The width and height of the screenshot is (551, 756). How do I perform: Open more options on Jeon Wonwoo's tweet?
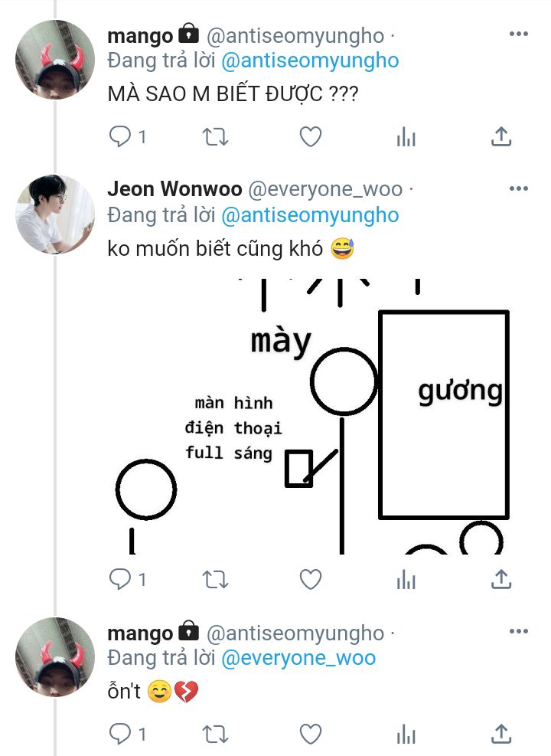tap(519, 188)
